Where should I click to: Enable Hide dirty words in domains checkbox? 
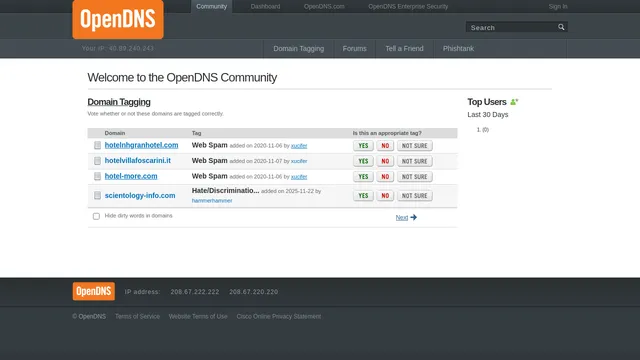tap(96, 216)
